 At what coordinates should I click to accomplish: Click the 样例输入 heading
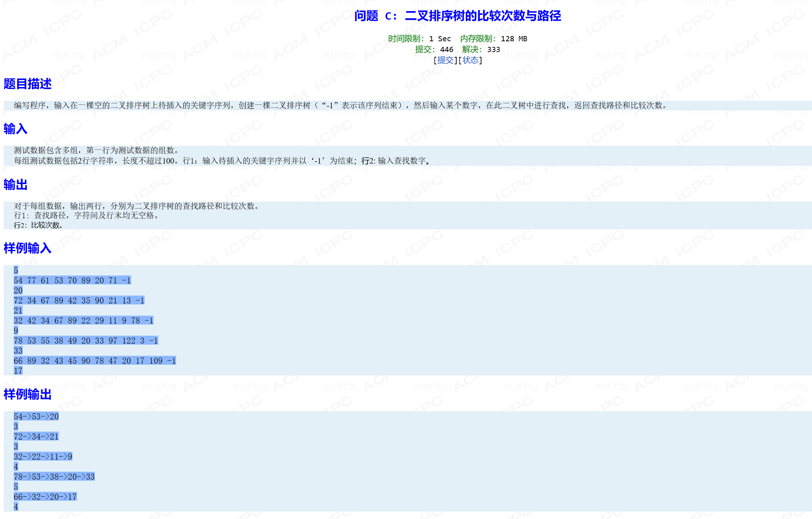28,248
